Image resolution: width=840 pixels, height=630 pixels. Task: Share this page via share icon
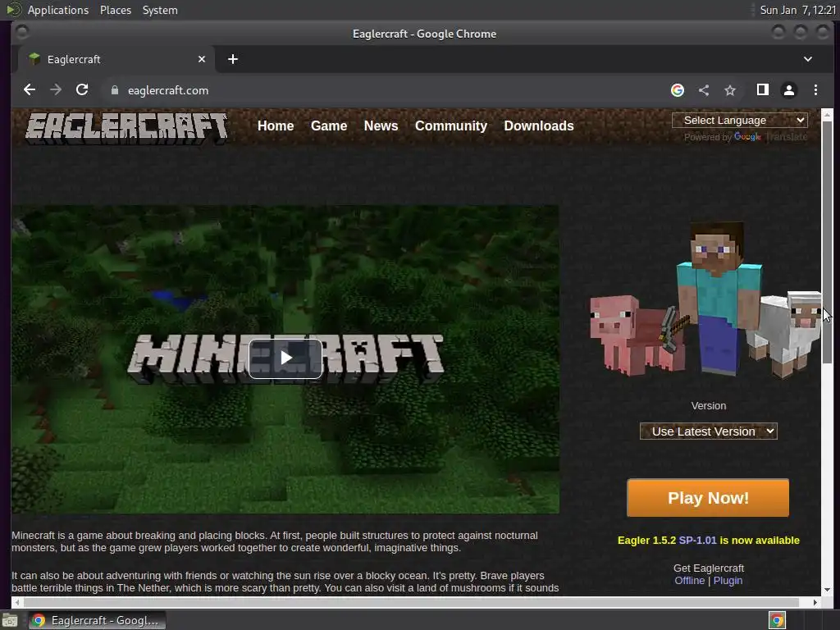pos(703,90)
